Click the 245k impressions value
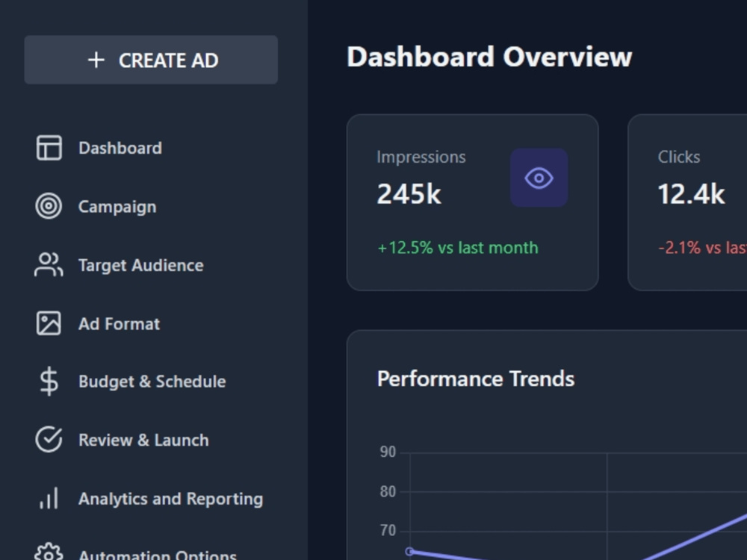Screen dimensions: 747x560 point(409,194)
